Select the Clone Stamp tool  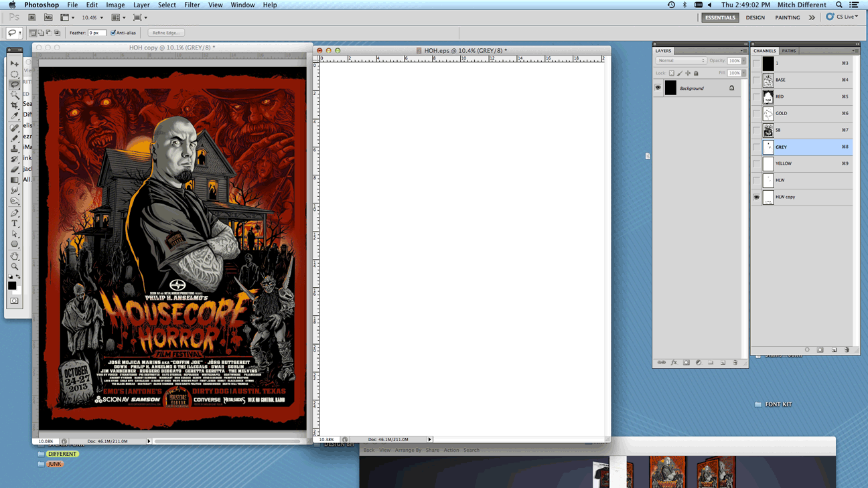pyautogui.click(x=14, y=149)
